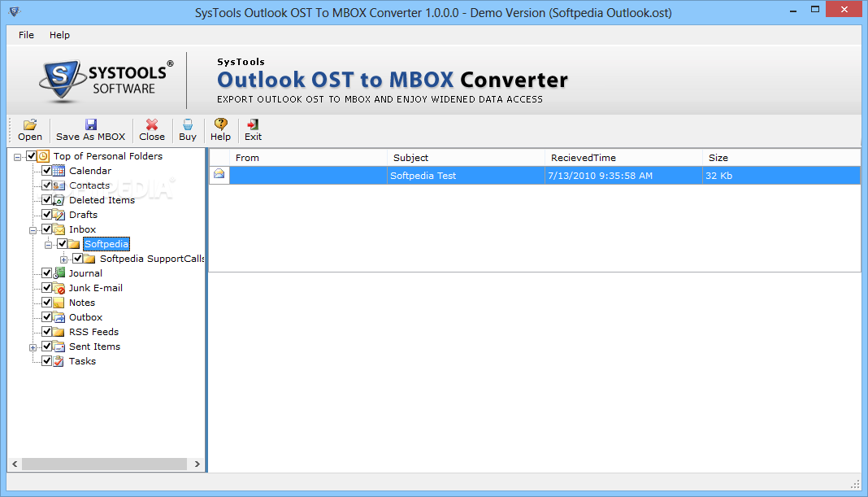868x497 pixels.
Task: Click the Open toolbar icon
Action: 30,124
